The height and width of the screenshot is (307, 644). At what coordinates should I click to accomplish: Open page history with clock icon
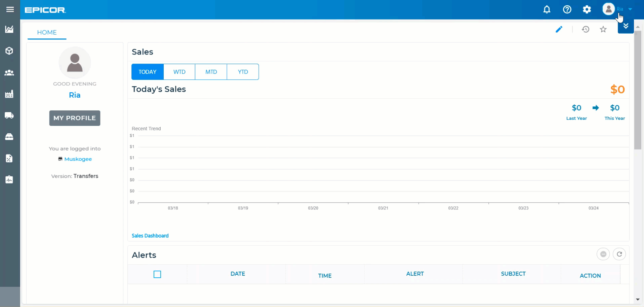[586, 29]
